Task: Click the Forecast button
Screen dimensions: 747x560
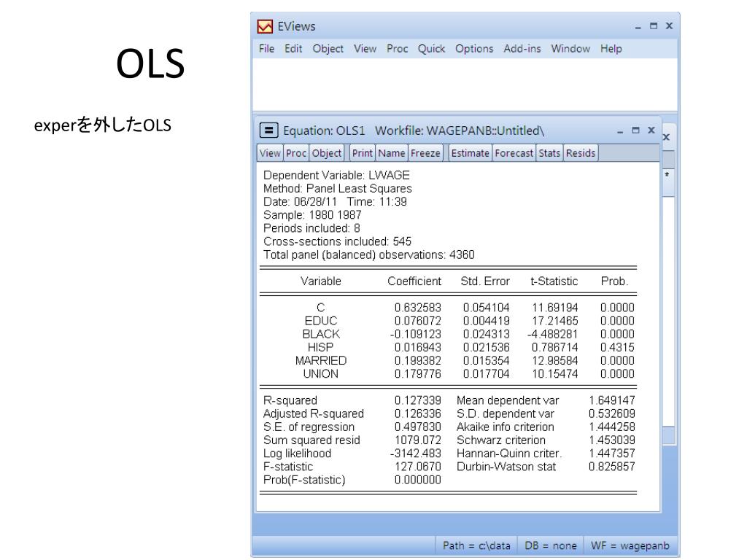Action: click(x=514, y=153)
